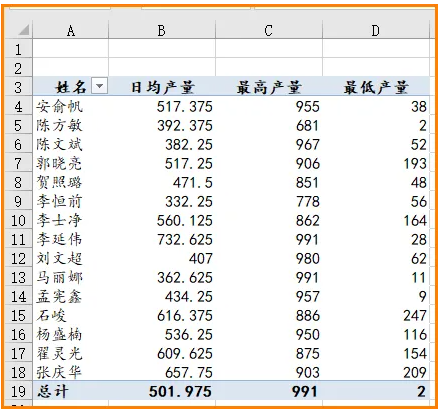This screenshot has height=412, width=440.
Task: Select column C header
Action: click(x=269, y=31)
